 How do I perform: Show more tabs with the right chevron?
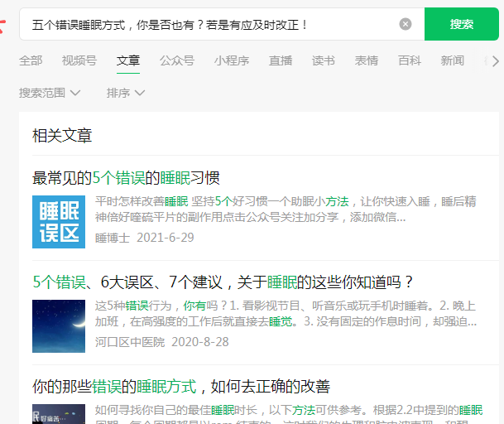[x=496, y=60]
